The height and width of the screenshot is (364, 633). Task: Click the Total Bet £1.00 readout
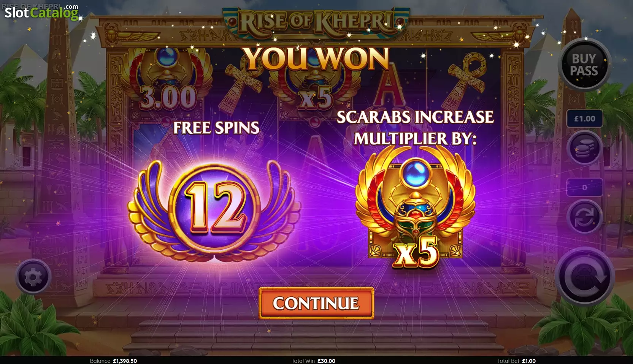[516, 361]
